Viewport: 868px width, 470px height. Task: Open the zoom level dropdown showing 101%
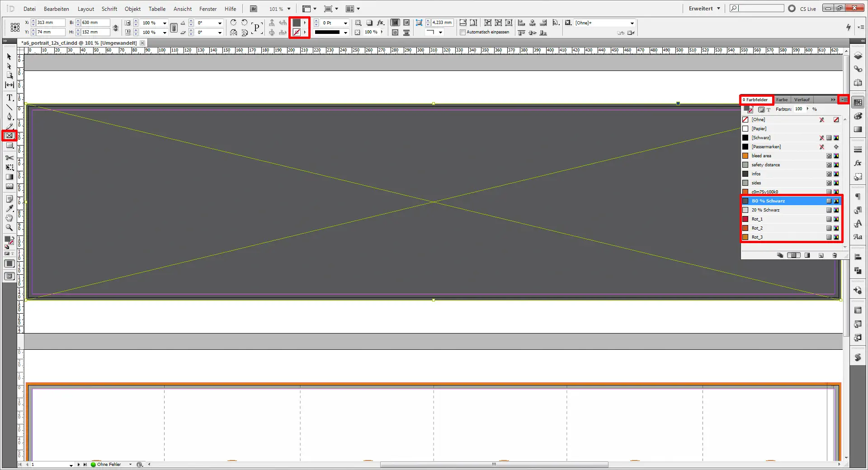(288, 9)
